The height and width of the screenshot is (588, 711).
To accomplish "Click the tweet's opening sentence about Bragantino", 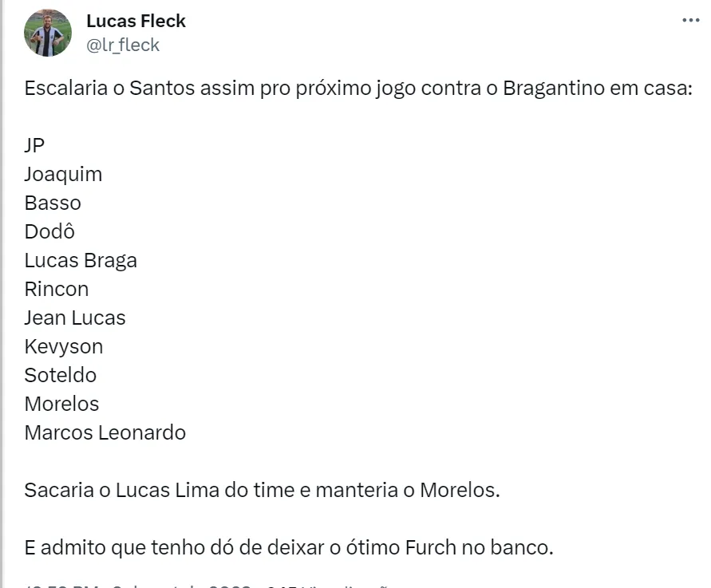I will (x=357, y=88).
